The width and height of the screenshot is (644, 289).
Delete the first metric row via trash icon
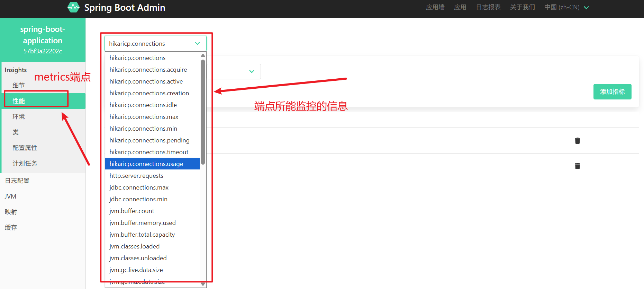point(577,141)
